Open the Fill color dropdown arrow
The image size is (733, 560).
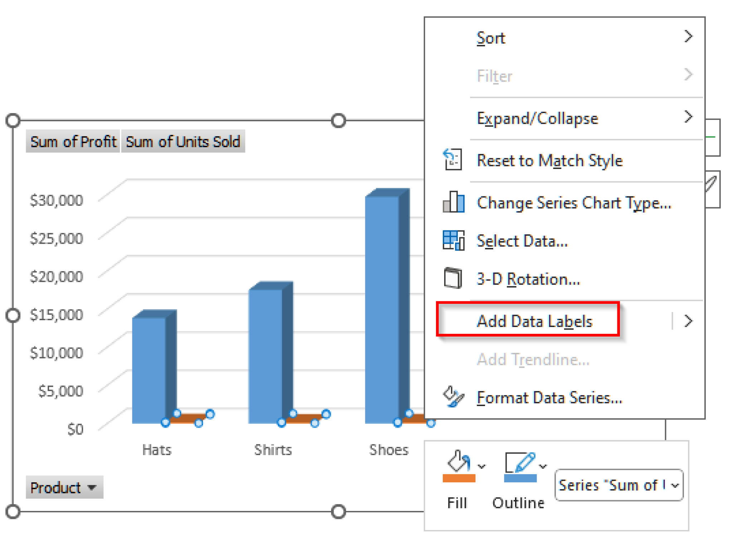pyautogui.click(x=481, y=465)
